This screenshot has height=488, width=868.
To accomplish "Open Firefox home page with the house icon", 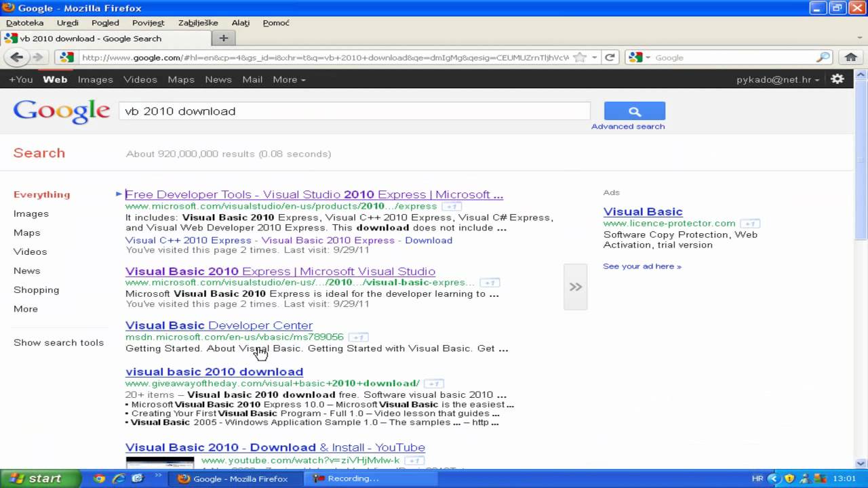I will pyautogui.click(x=851, y=58).
